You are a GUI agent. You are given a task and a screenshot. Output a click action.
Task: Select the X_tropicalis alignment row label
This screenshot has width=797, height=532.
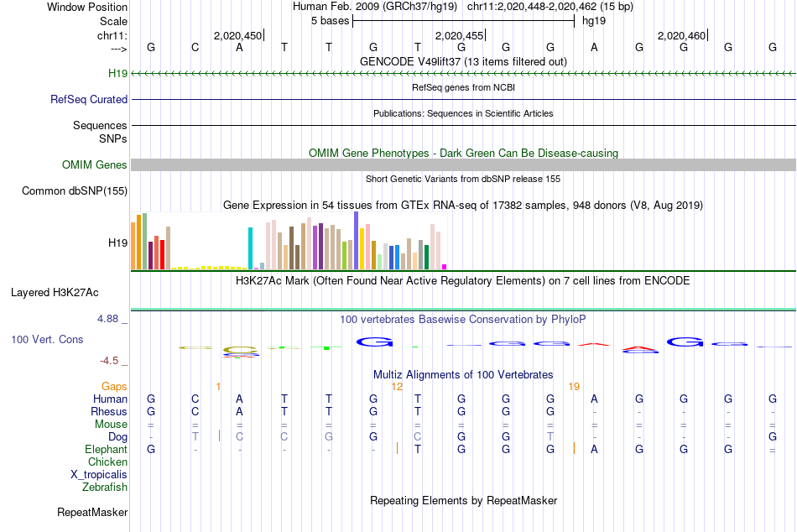[99, 475]
